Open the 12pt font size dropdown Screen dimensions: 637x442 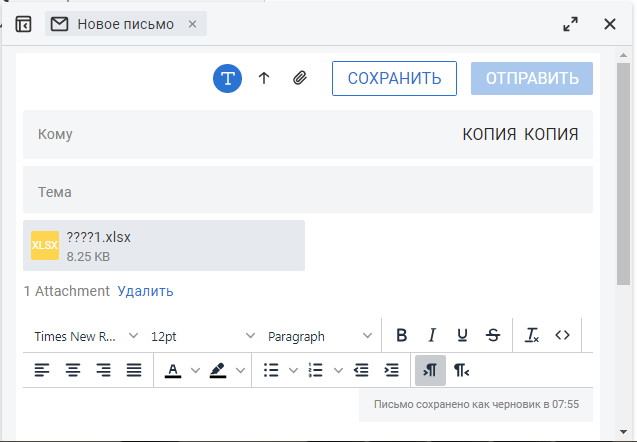pyautogui.click(x=202, y=336)
